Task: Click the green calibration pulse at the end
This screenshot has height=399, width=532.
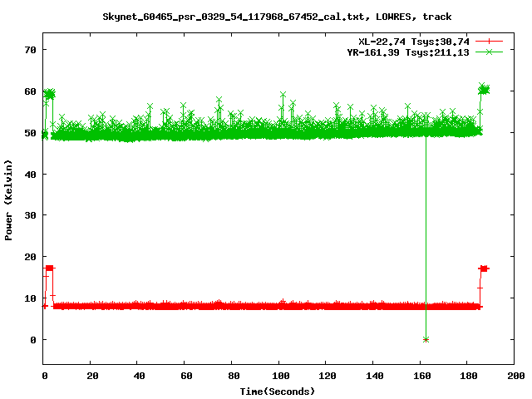Action: 484,89
